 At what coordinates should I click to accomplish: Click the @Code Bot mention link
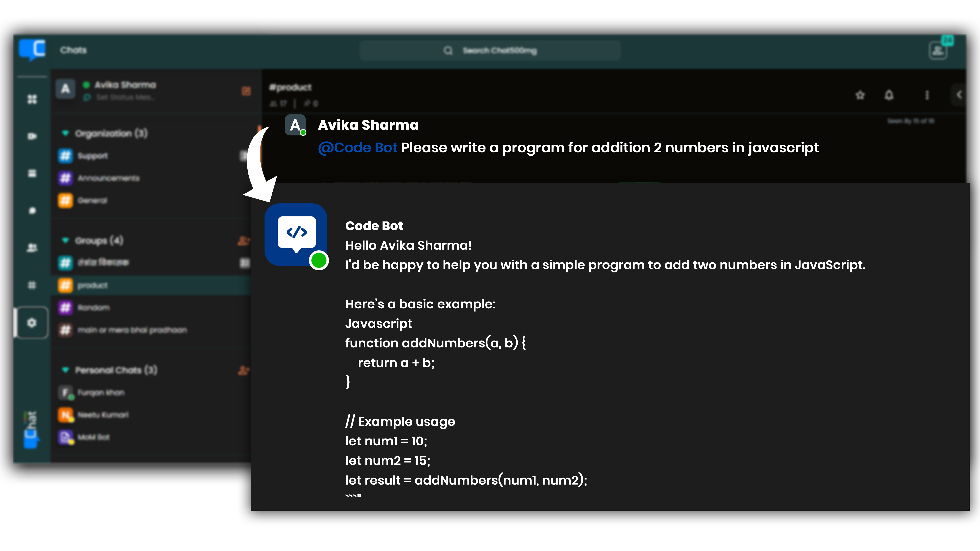[358, 148]
